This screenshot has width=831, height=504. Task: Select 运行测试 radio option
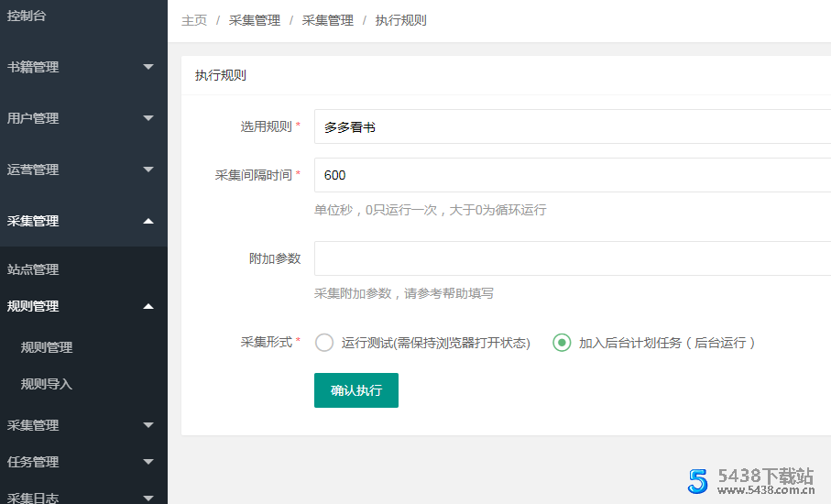point(324,343)
